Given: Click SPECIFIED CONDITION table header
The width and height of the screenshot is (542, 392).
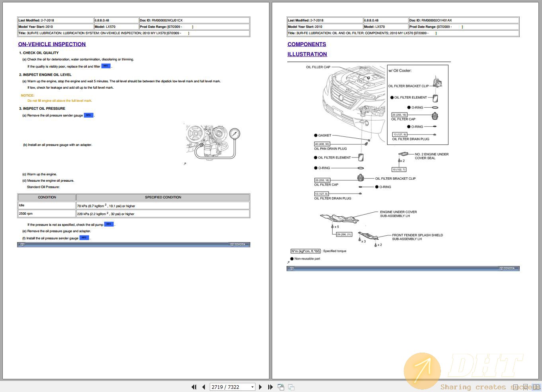Looking at the screenshot, I should click(163, 197).
